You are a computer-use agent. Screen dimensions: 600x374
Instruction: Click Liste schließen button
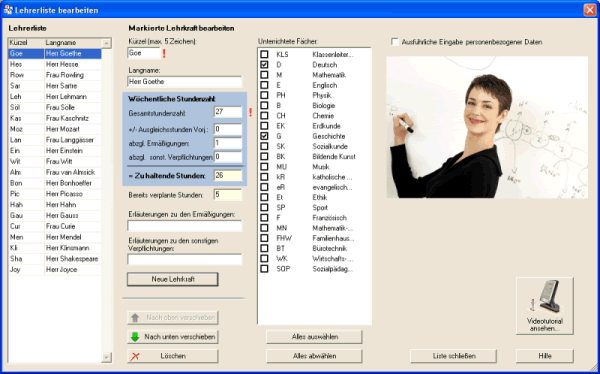tap(453, 356)
